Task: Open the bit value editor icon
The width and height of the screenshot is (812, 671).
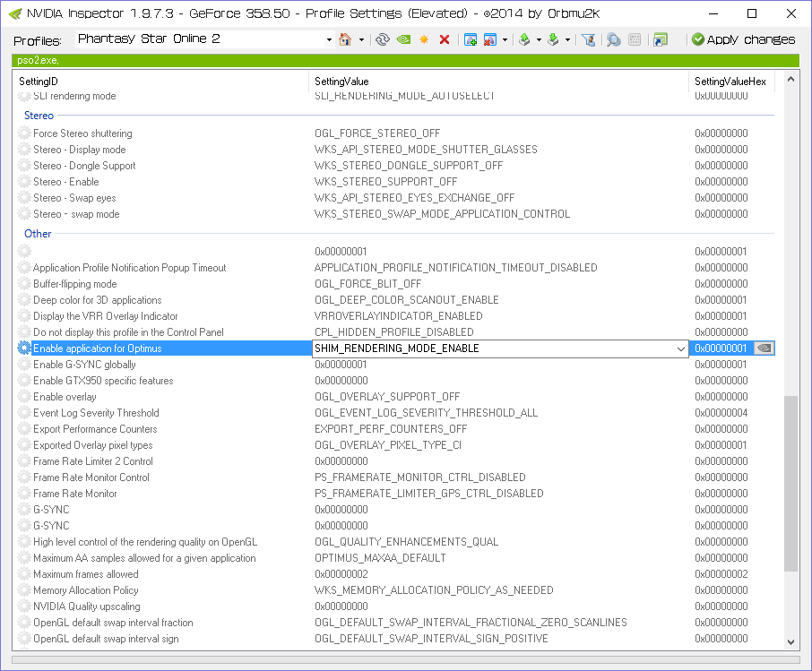Action: (x=635, y=39)
